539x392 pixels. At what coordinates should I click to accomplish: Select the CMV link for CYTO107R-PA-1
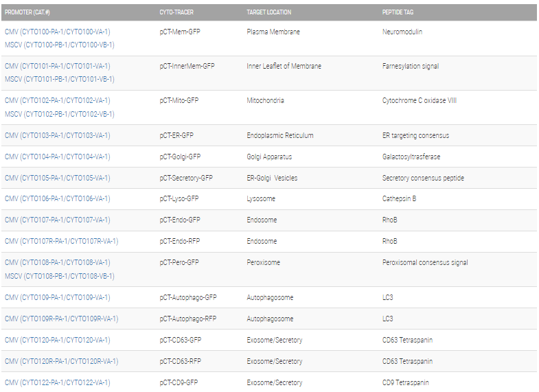pyautogui.click(x=61, y=241)
